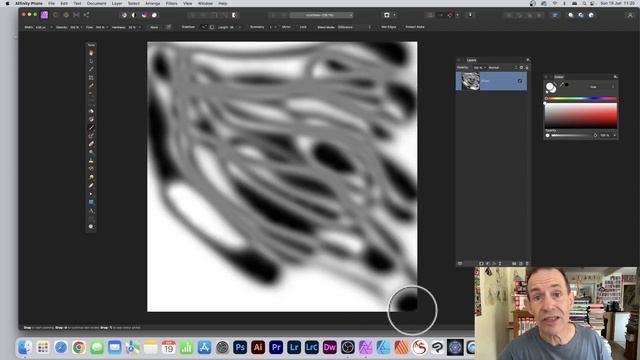Open the Layers panel options menu
The height and width of the screenshot is (360, 640).
coord(528,60)
